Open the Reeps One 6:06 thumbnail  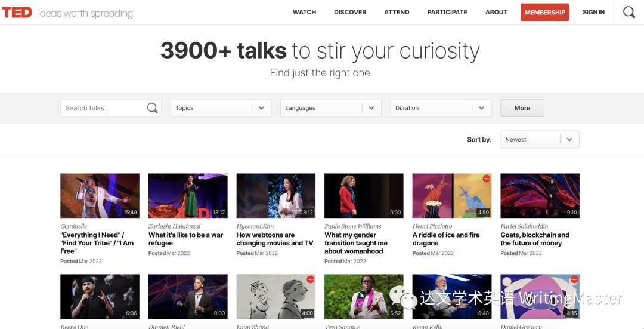pyautogui.click(x=100, y=297)
